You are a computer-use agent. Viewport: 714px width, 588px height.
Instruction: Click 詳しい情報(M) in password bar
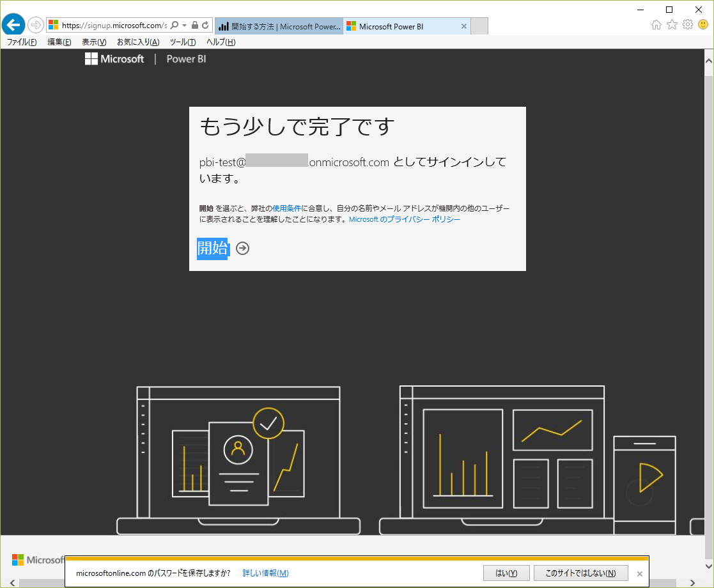click(265, 573)
